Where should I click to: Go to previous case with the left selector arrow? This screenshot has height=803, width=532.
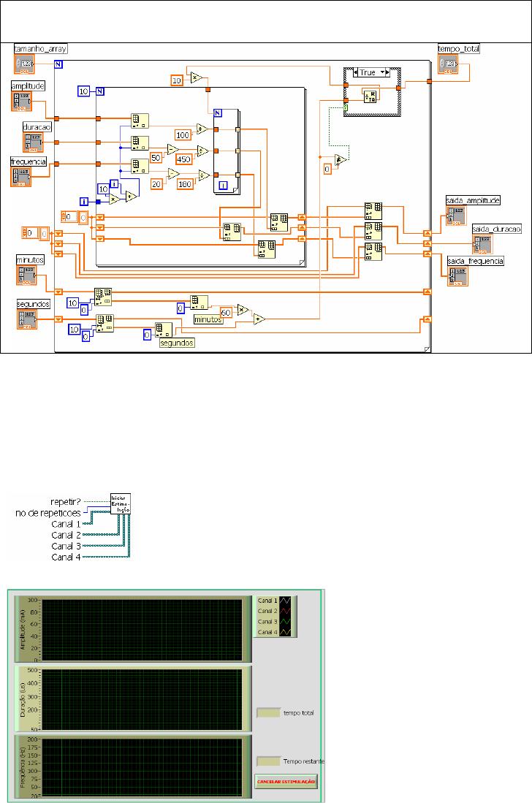357,73
